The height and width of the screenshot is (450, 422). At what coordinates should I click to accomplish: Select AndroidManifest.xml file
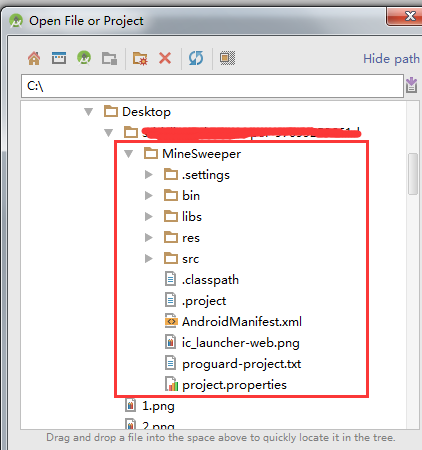[x=242, y=322]
